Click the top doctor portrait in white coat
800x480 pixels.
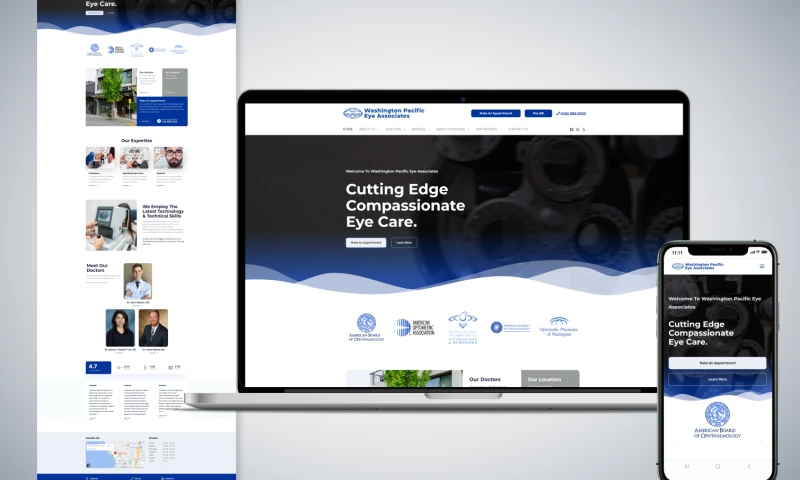pos(138,281)
